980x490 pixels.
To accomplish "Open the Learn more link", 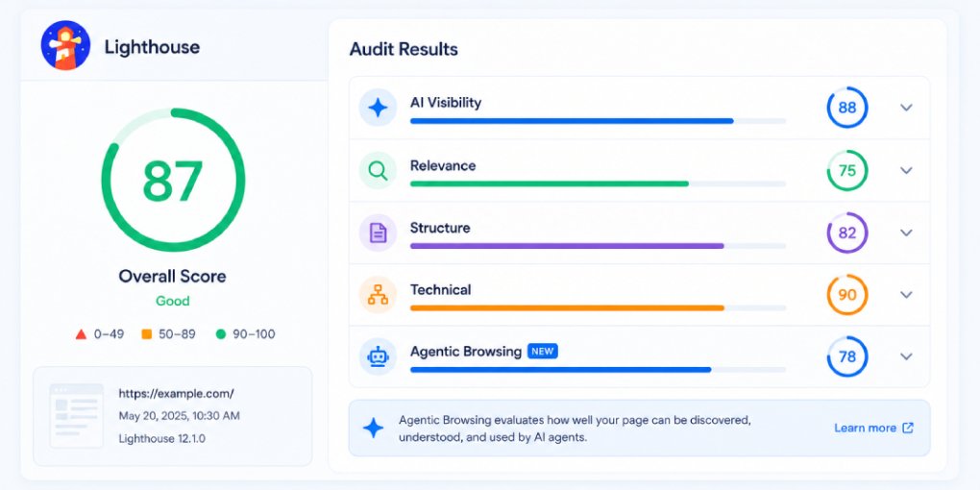I will pyautogui.click(x=865, y=429).
